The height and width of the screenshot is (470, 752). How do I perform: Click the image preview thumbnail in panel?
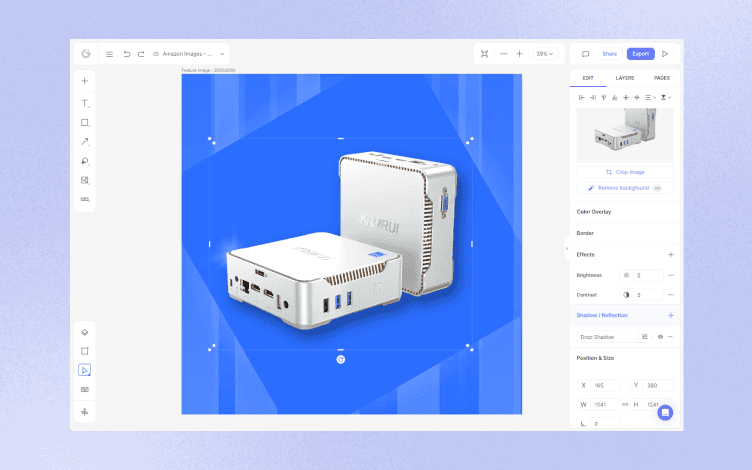click(624, 135)
